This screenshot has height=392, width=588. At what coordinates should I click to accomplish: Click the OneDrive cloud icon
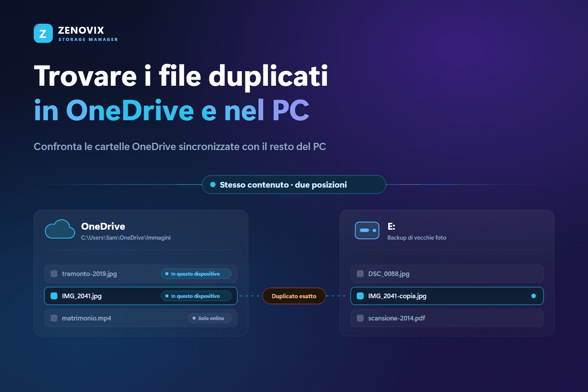tap(60, 229)
